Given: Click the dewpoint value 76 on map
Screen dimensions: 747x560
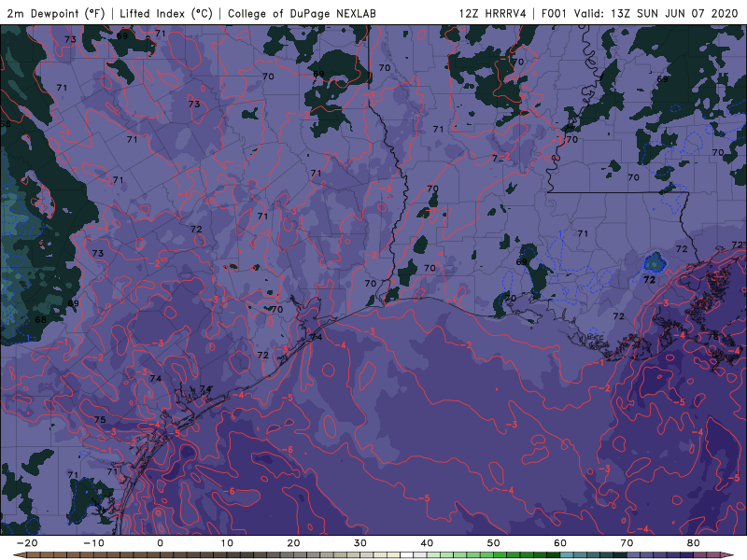Looking at the screenshot, I should point(712,337).
